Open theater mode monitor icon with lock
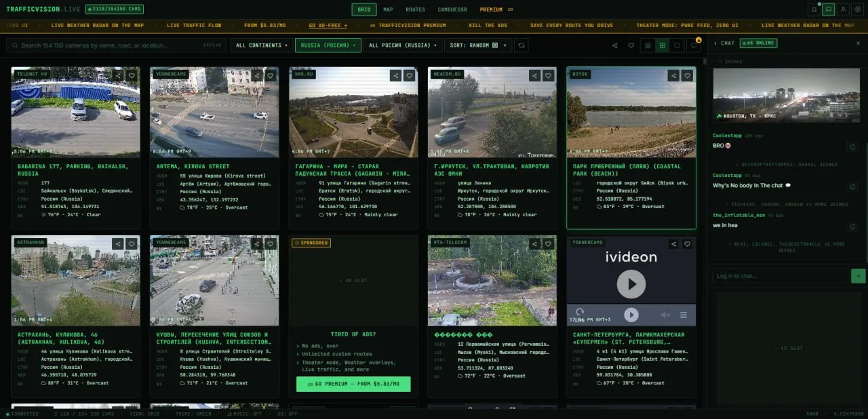The height and width of the screenshot is (419, 868). (x=694, y=45)
